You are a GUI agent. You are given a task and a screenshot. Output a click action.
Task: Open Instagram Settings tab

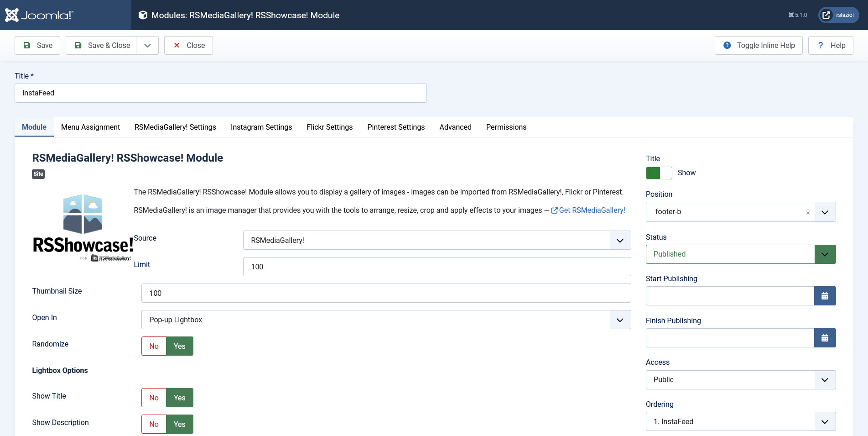tap(261, 127)
